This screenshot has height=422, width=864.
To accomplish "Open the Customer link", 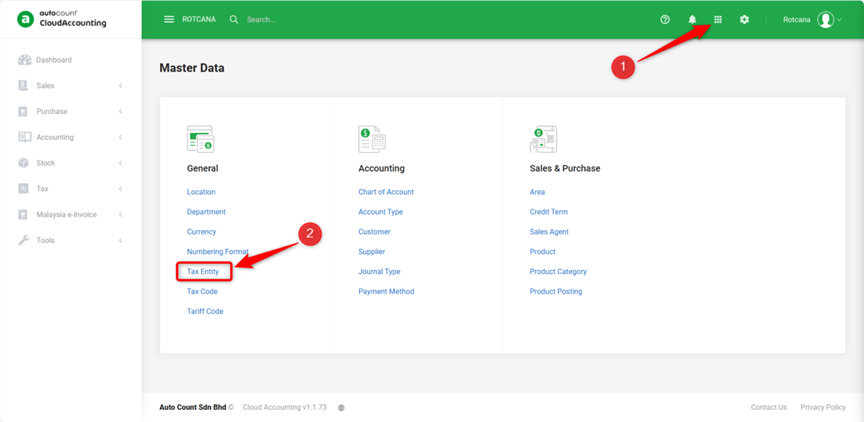I will 374,231.
